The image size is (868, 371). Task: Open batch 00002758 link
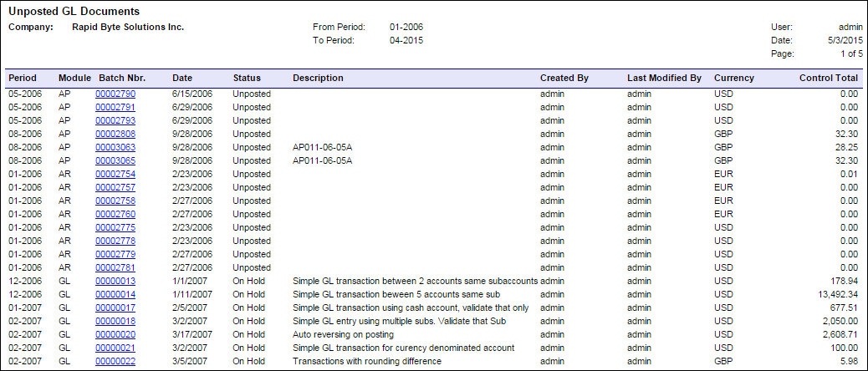(115, 201)
